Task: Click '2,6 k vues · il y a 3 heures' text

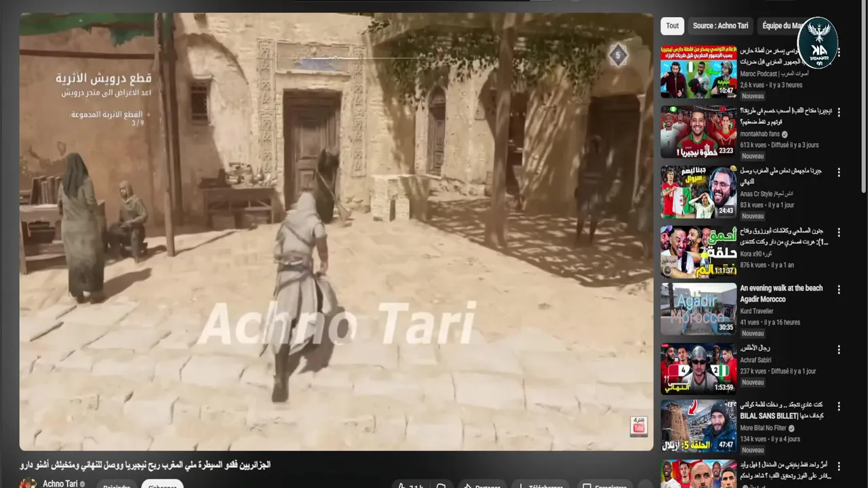Action: tap(771, 85)
